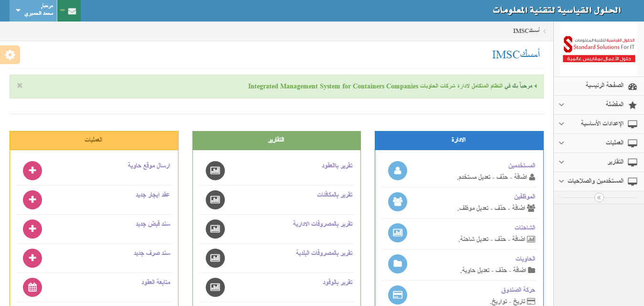644x306 pixels.
Task: Click the الحاويات blue folder icon
Action: tap(398, 264)
